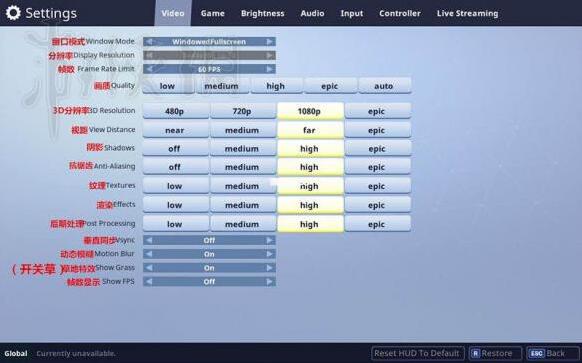
Task: Toggle Motion Blur using right arrow
Action: [270, 254]
